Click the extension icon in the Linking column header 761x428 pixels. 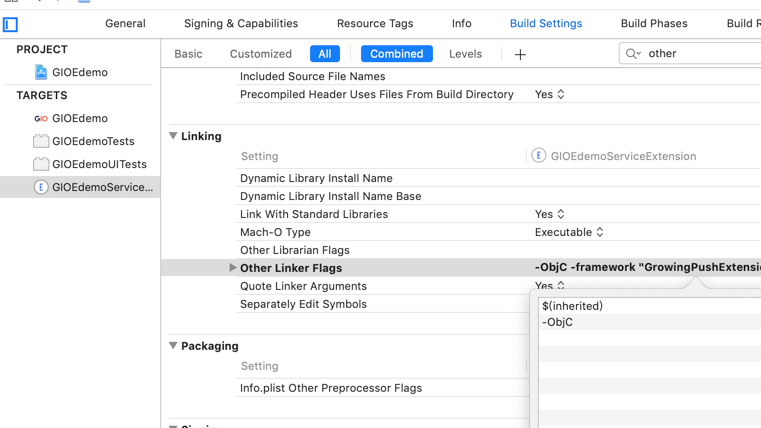[x=538, y=156]
